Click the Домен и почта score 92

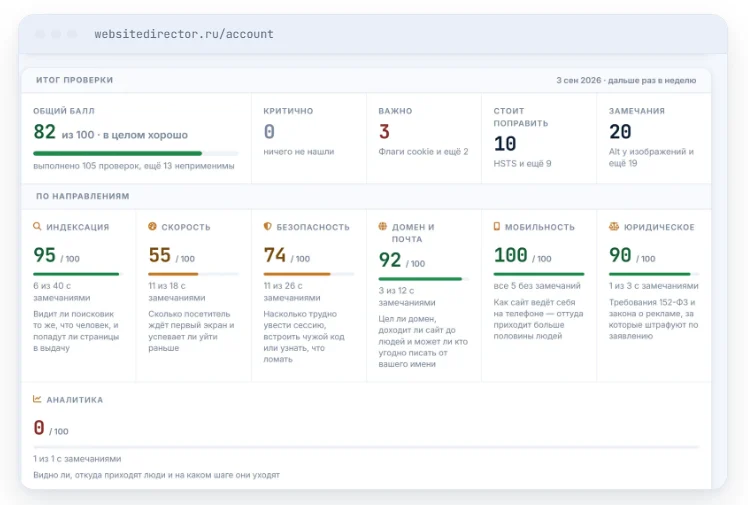coord(390,260)
